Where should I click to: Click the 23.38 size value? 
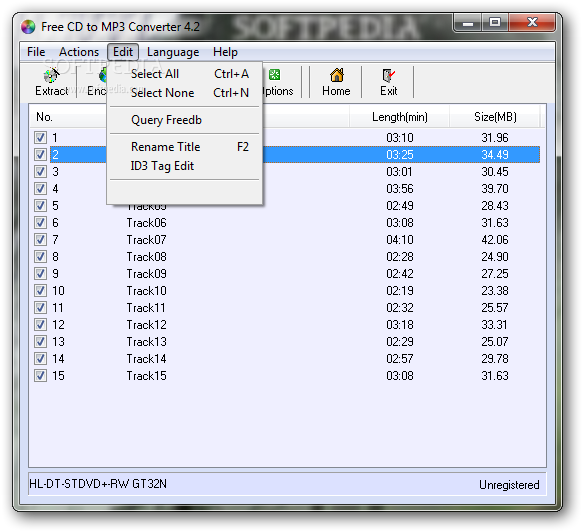coord(495,291)
